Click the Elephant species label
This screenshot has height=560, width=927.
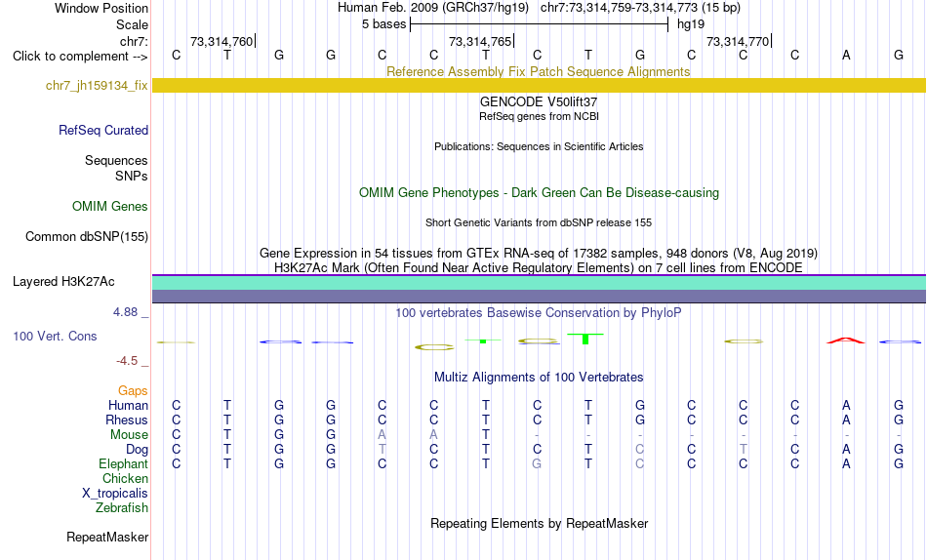click(123, 464)
